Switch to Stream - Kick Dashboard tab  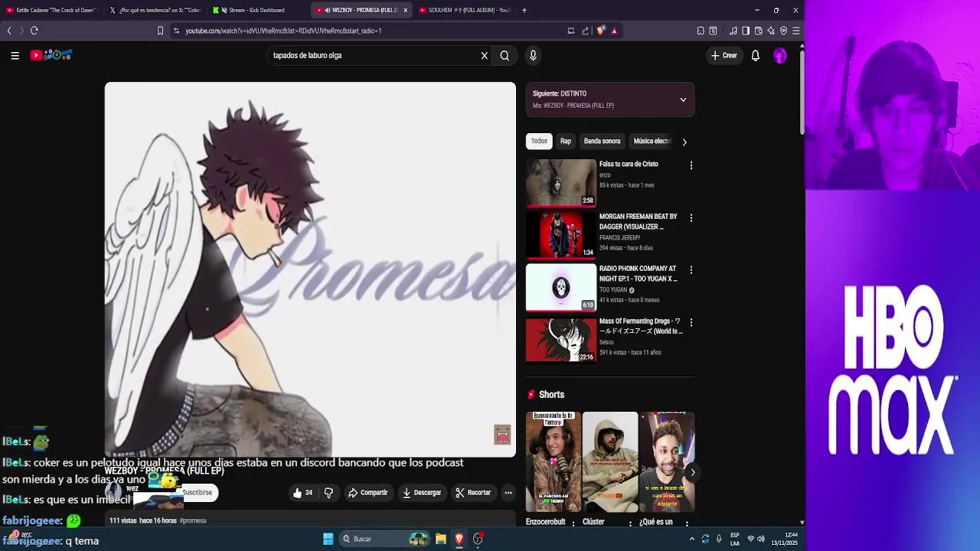pyautogui.click(x=257, y=10)
